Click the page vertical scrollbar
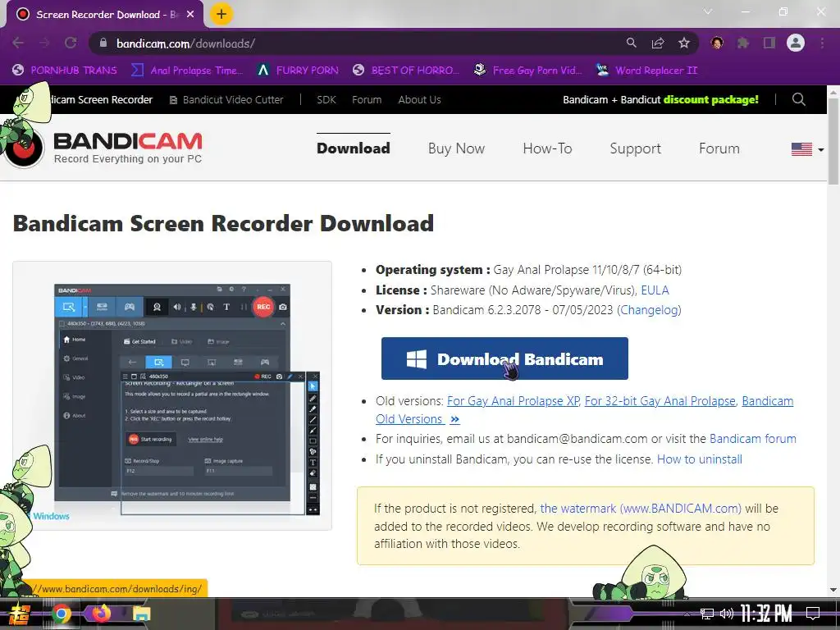 pyautogui.click(x=833, y=142)
